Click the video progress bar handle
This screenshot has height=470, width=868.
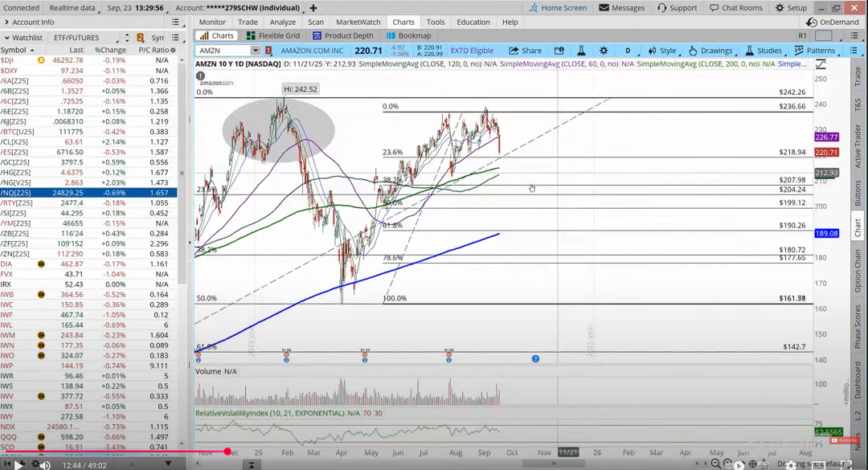(227, 452)
